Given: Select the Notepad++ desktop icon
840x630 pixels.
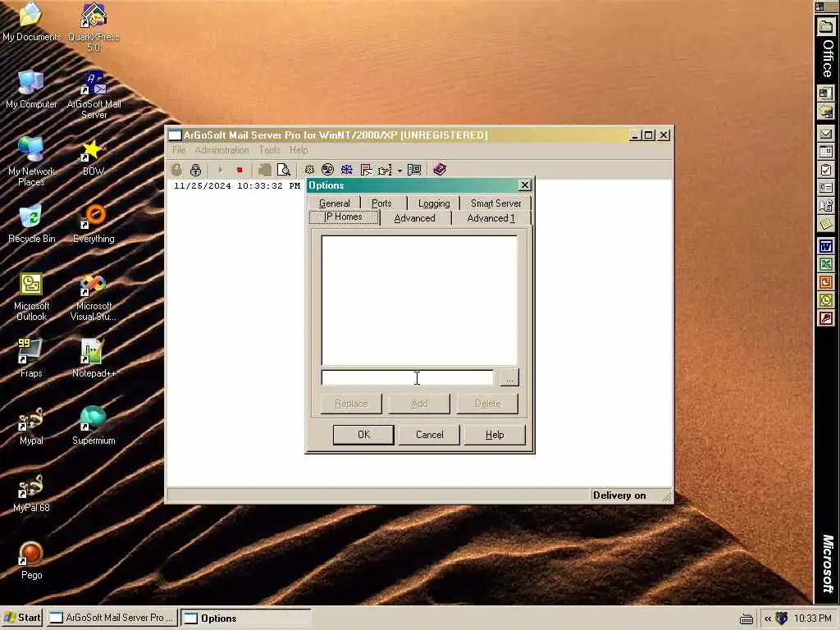Looking at the screenshot, I should 94,358.
